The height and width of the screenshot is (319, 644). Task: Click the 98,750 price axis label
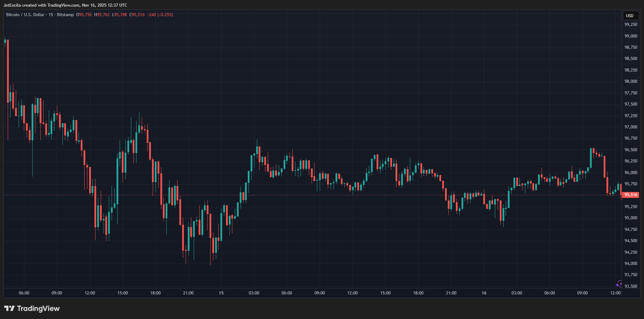631,47
